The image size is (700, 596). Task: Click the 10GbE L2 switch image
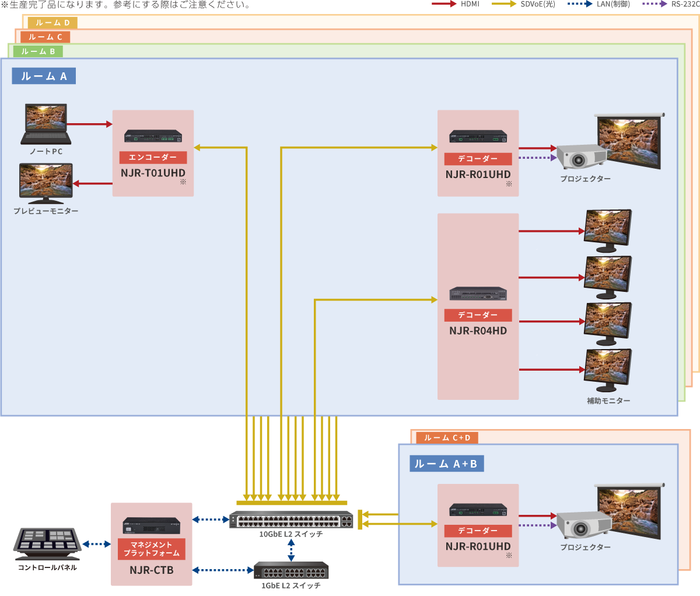tap(291, 520)
